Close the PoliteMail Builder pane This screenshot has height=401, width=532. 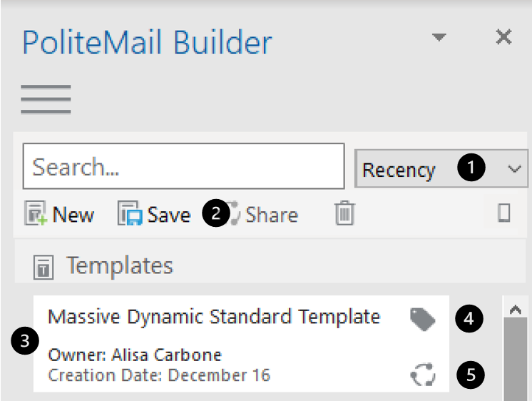point(503,37)
